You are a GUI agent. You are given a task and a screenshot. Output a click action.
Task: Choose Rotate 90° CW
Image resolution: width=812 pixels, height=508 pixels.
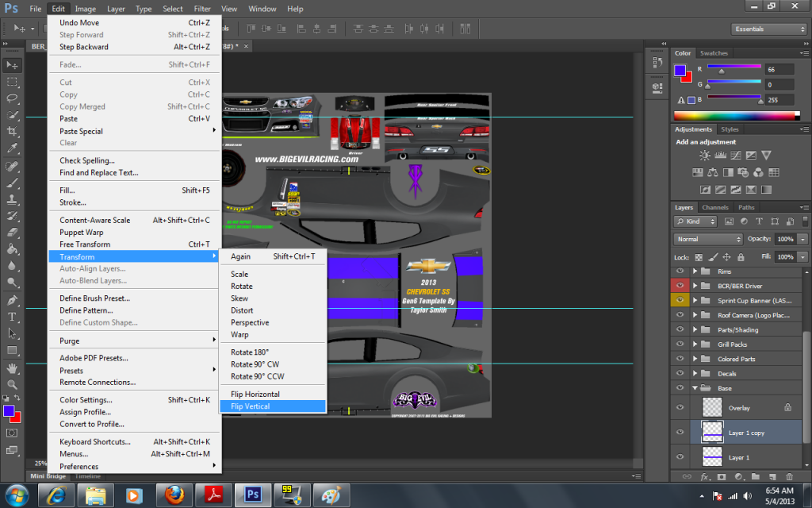tap(273, 364)
